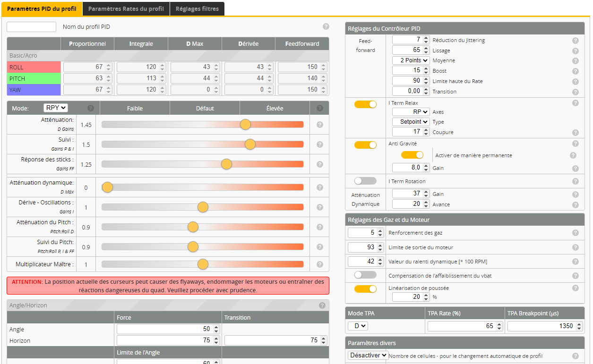Image resolution: width=593 pixels, height=364 pixels.
Task: Click the Multiplicateur Maître slider handle
Action: pyautogui.click(x=203, y=264)
